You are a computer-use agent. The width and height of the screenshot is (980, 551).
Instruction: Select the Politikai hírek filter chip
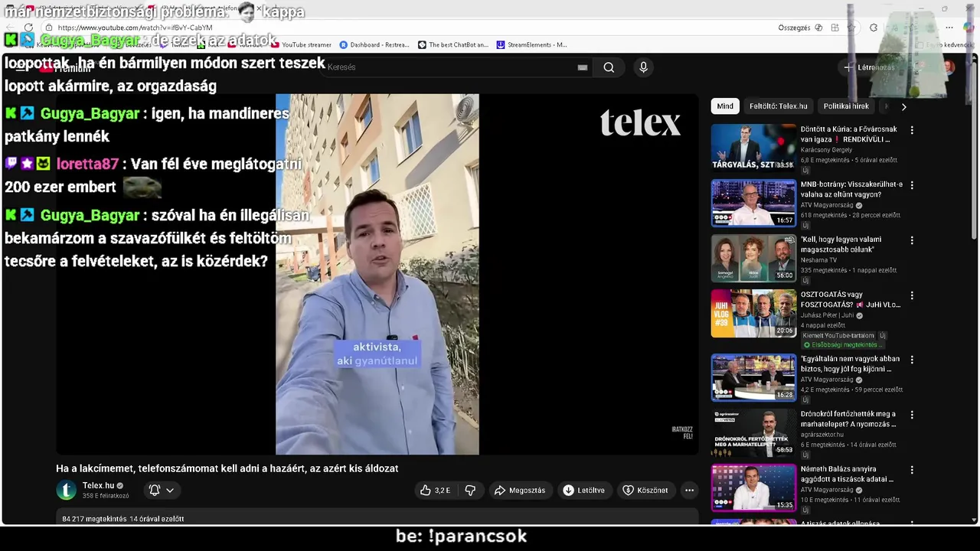point(846,106)
